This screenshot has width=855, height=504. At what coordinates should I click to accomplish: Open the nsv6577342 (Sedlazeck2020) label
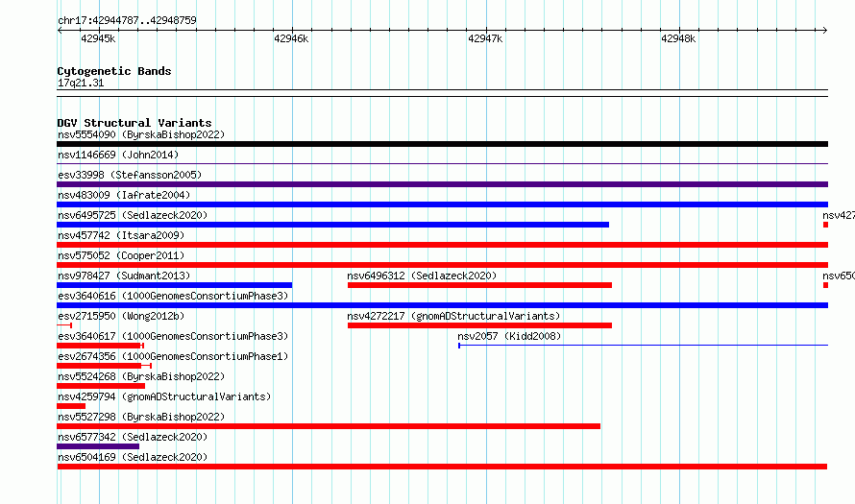(133, 437)
